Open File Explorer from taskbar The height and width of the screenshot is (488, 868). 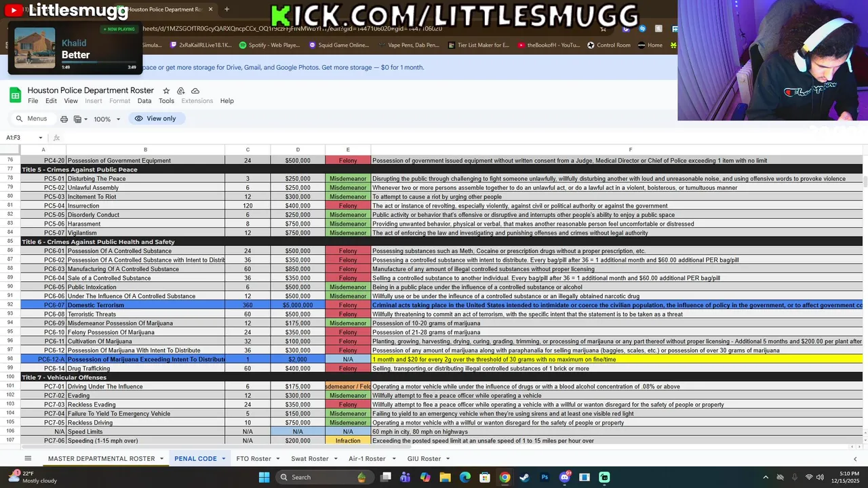pyautogui.click(x=445, y=477)
